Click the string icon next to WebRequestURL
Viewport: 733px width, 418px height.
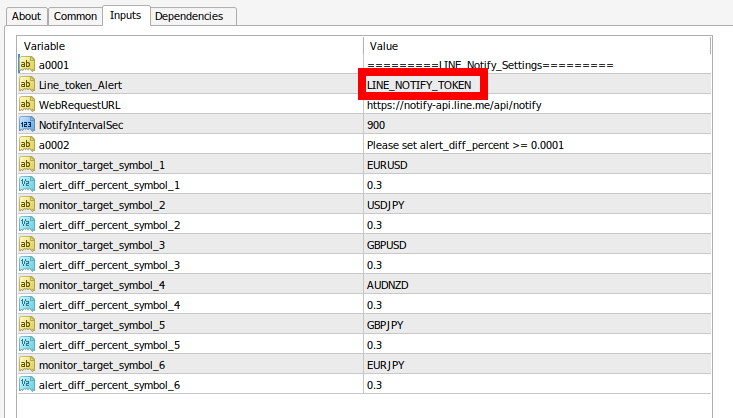(26, 105)
